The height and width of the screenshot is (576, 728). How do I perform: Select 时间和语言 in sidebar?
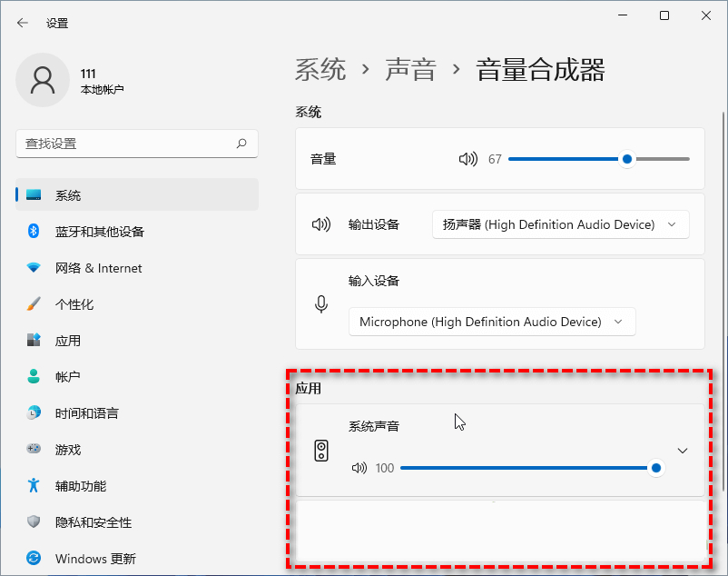[86, 413]
